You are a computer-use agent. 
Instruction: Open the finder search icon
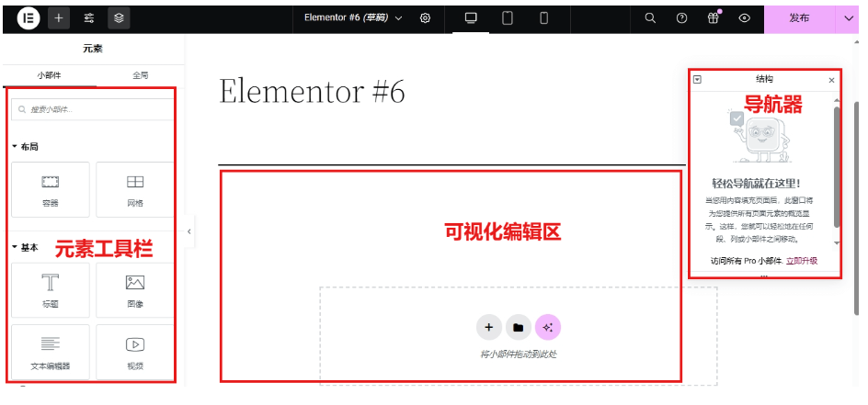(x=650, y=18)
